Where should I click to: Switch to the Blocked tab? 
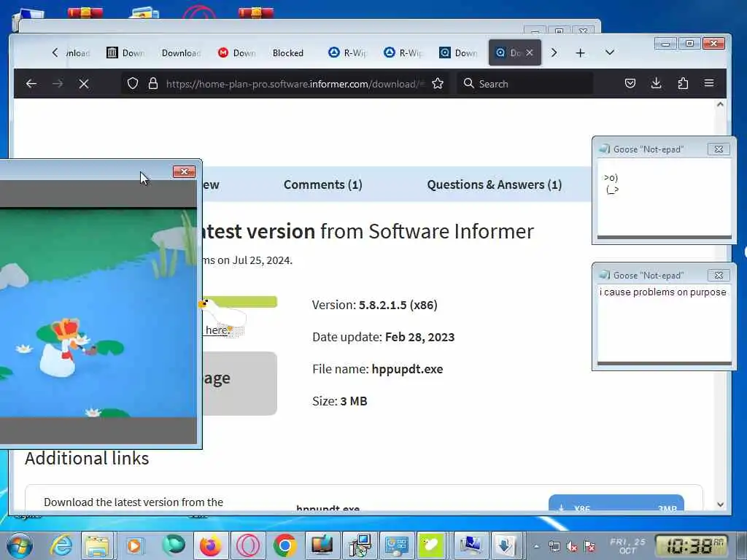pyautogui.click(x=287, y=52)
